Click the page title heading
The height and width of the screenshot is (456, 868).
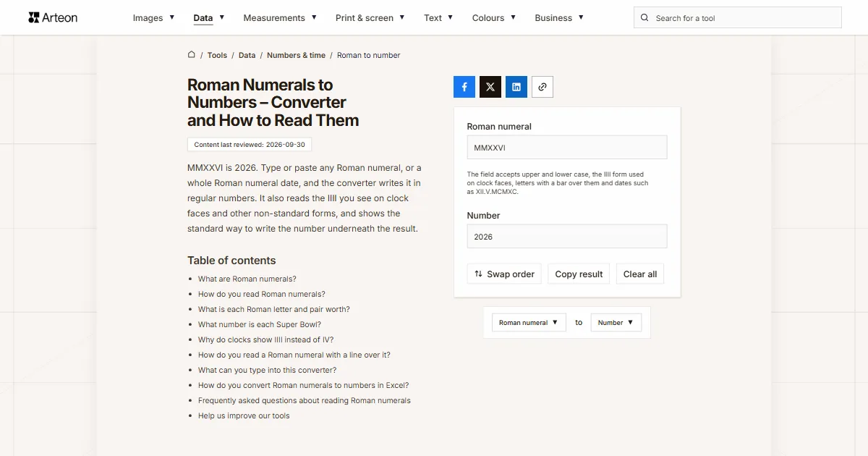click(273, 103)
